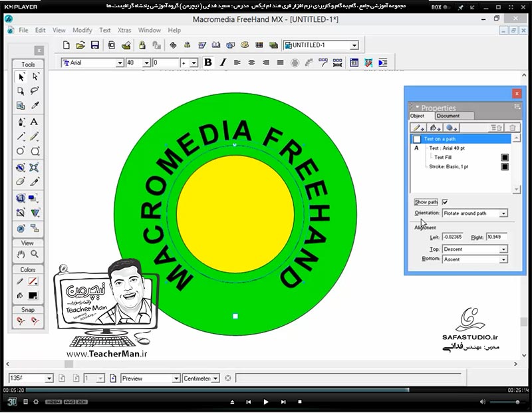
Task: Open the Window menu
Action: (x=149, y=30)
